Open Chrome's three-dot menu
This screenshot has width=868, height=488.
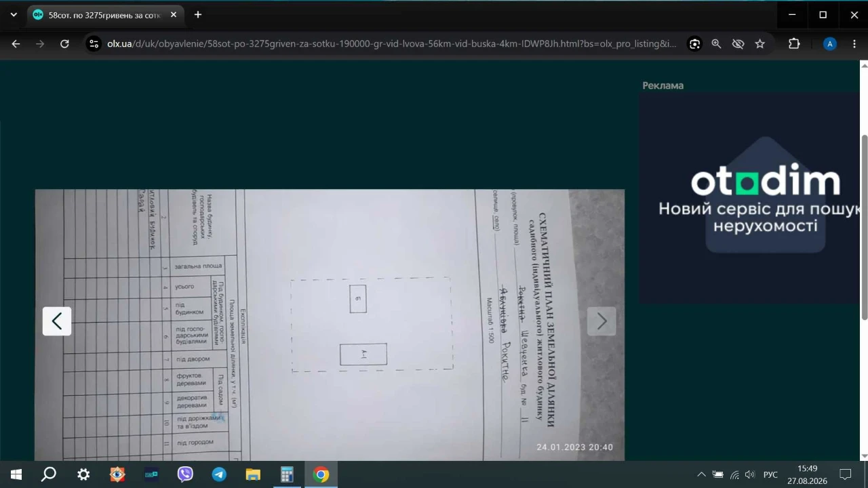[x=856, y=44]
